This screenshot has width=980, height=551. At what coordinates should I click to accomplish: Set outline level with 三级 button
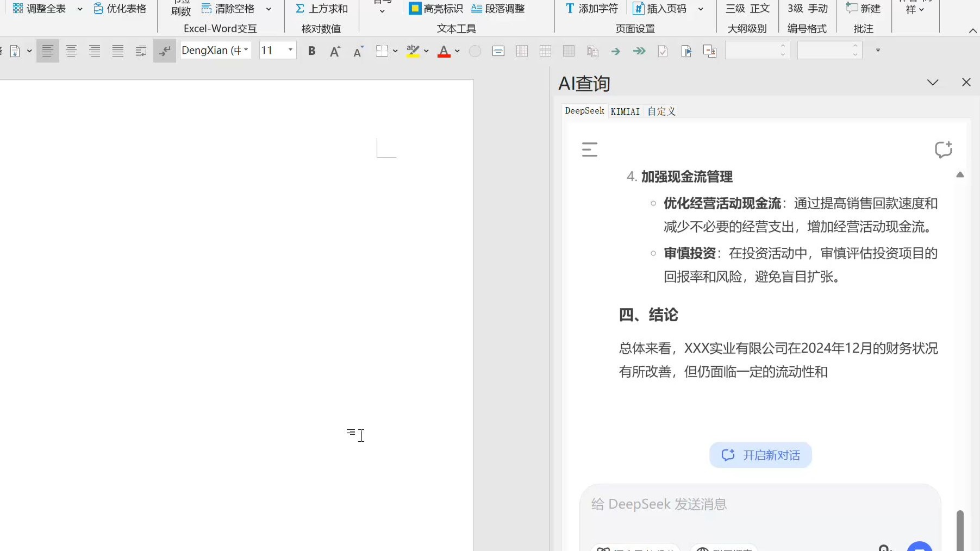coord(735,9)
